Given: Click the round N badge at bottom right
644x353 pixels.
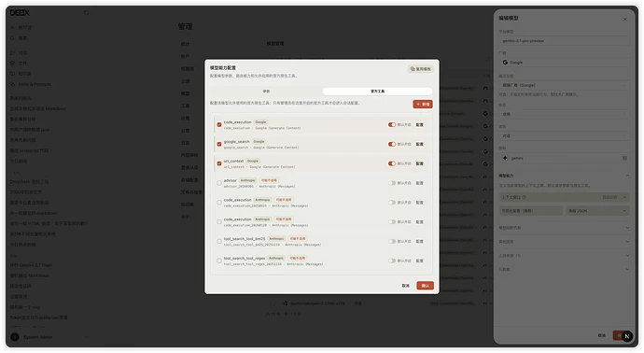Looking at the screenshot, I should tap(627, 336).
